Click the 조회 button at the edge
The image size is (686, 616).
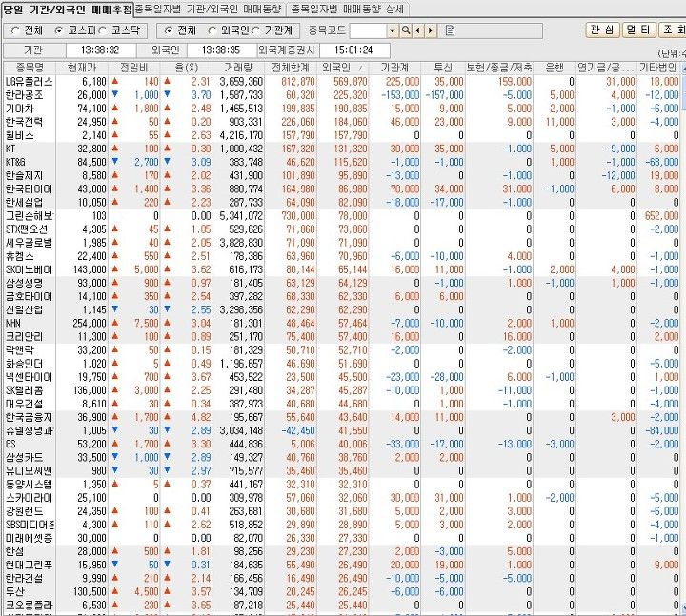(672, 30)
